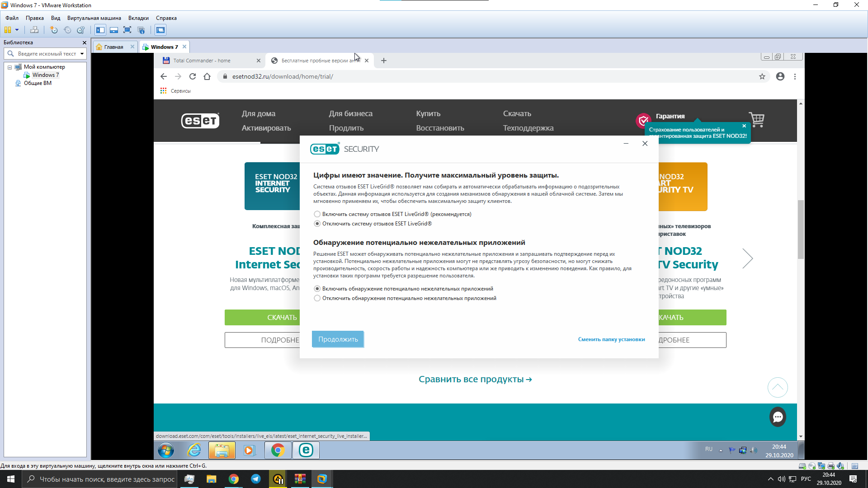Open Internet Explorer in Windows 7 taskbar
868x488 pixels.
[194, 450]
